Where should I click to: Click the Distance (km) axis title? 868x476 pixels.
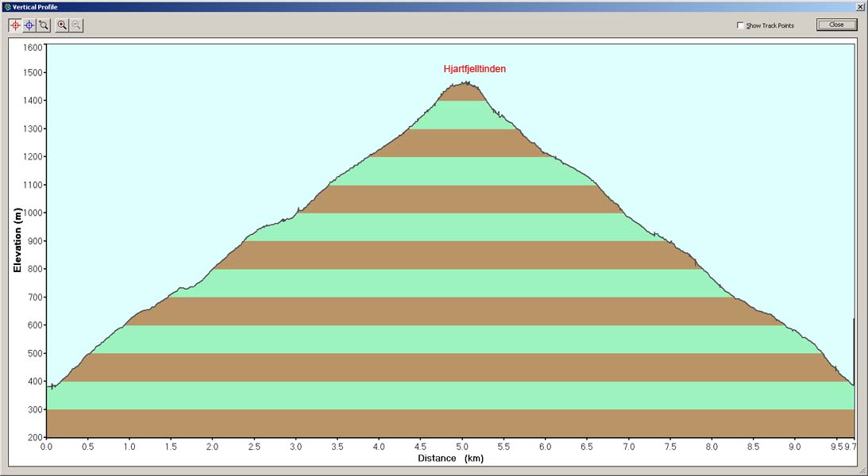tap(450, 458)
